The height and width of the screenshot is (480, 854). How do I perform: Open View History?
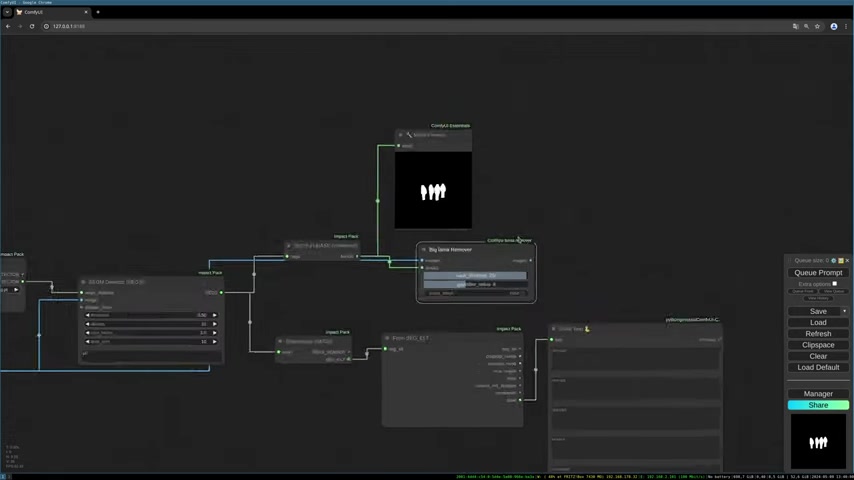coord(818,298)
